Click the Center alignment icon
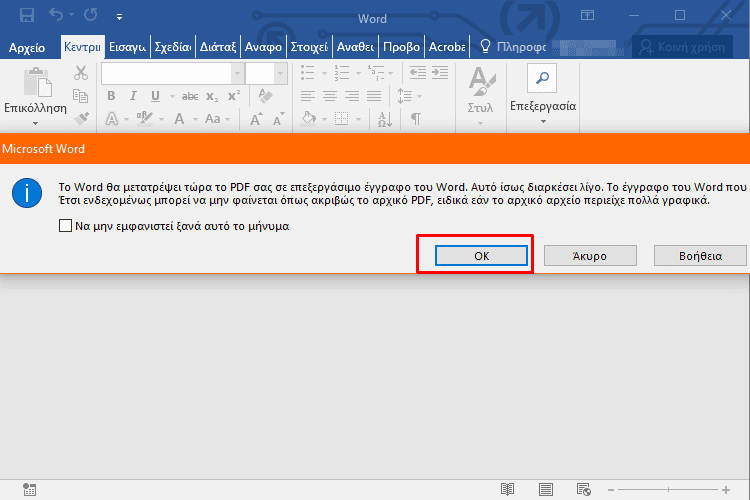Image resolution: width=750 pixels, height=500 pixels. pyautogui.click(x=330, y=96)
